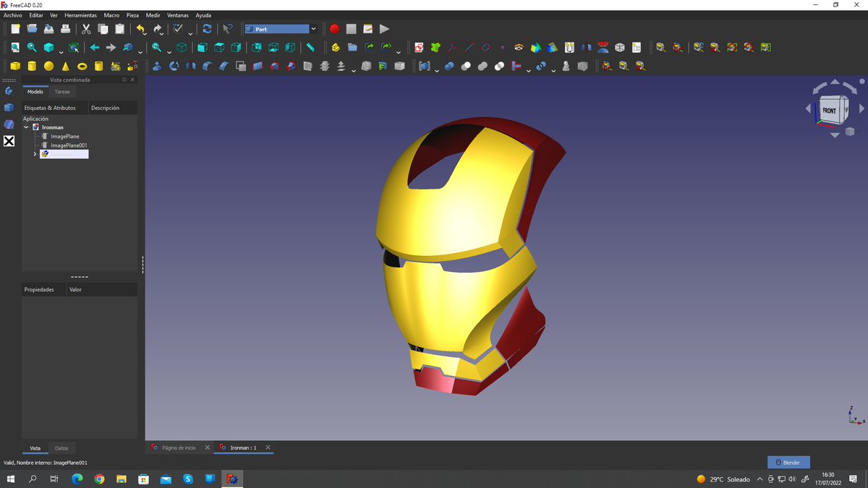This screenshot has height=488, width=868.
Task: Click the refresh/recompute icon
Action: point(207,29)
